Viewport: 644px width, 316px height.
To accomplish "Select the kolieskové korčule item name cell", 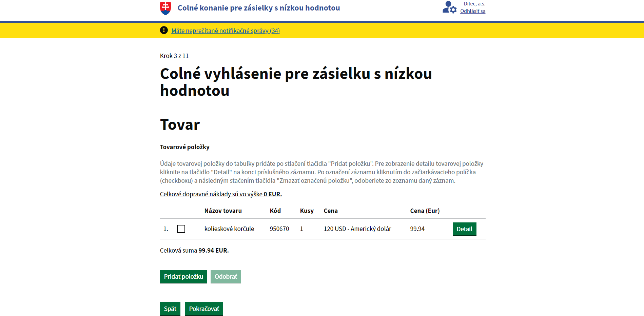I will pyautogui.click(x=229, y=229).
